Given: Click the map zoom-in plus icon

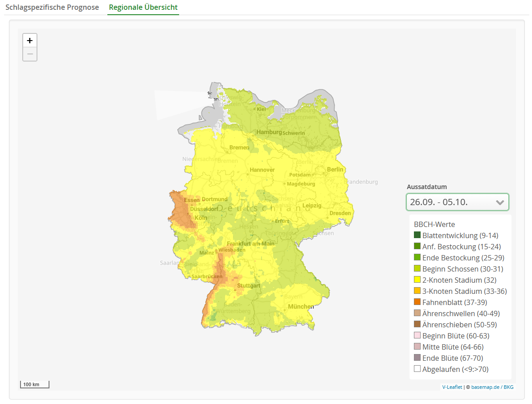Looking at the screenshot, I should tap(29, 40).
